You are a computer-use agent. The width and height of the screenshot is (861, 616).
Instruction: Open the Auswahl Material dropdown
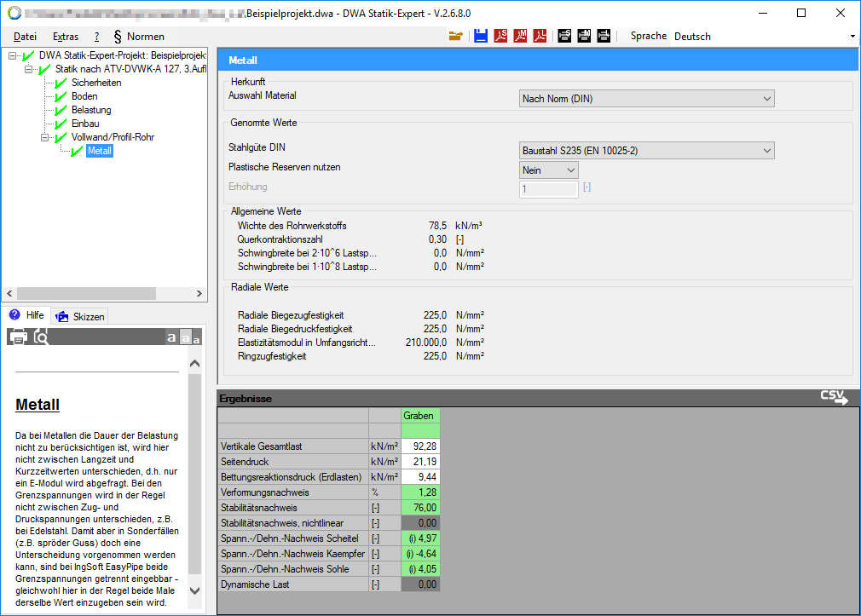[x=646, y=99]
